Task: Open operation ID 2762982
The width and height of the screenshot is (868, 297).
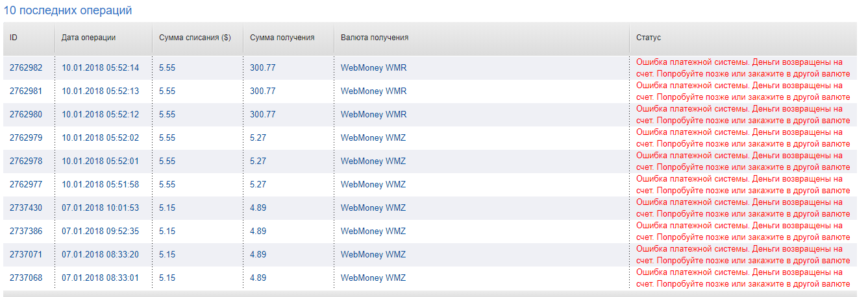Action: click(x=26, y=67)
